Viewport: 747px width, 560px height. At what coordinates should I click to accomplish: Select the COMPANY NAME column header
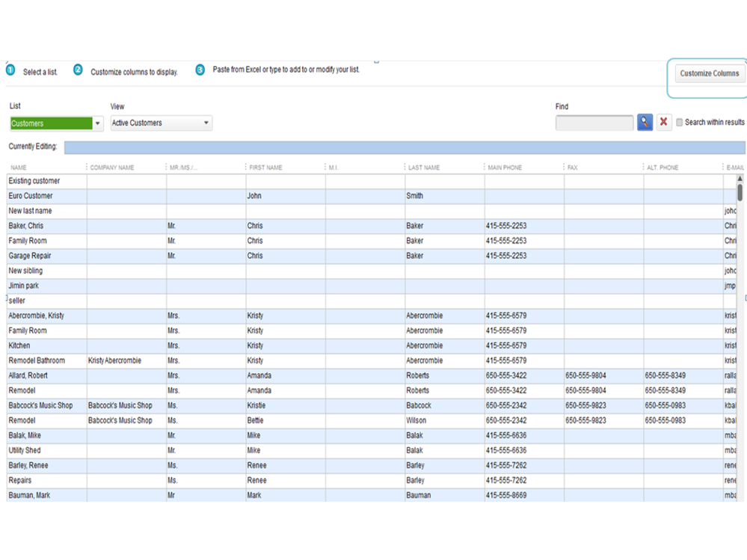tap(112, 167)
